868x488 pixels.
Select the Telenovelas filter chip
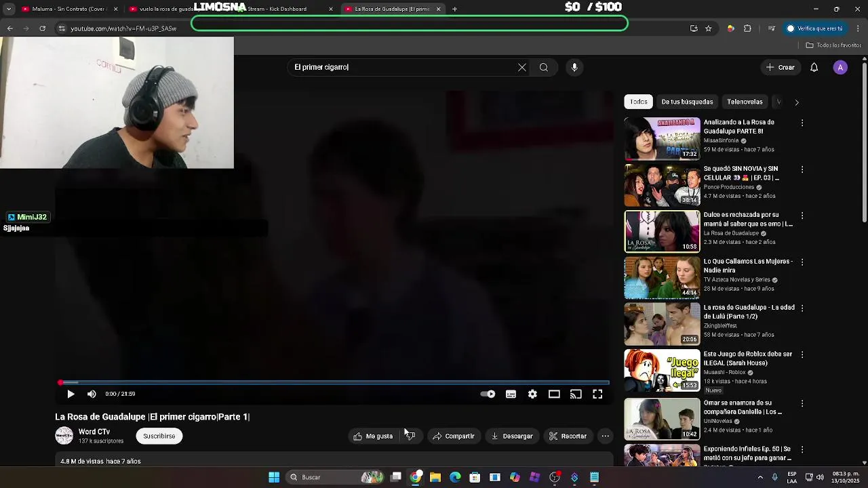745,102
